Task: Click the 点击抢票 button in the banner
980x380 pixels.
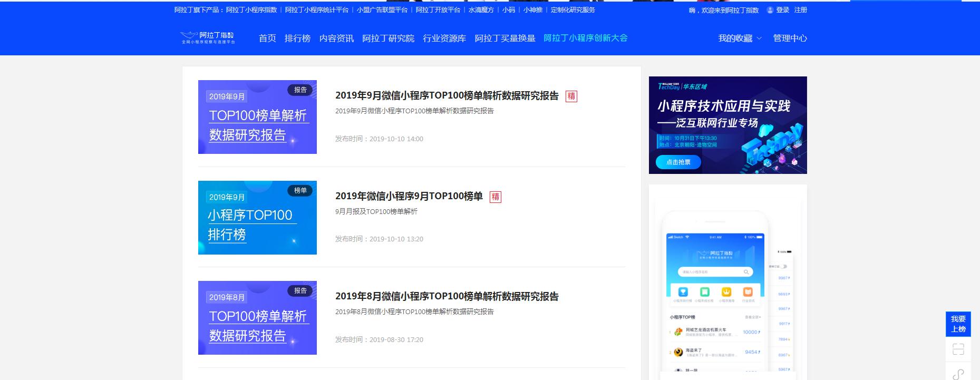Action: click(678, 162)
